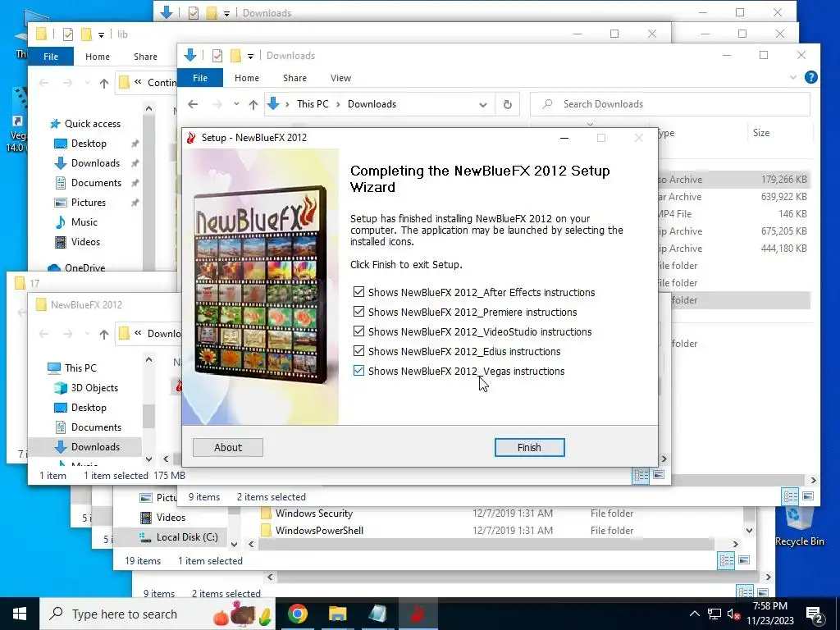Image resolution: width=840 pixels, height=630 pixels.
Task: Click up arrow in lib window
Action: coord(104,83)
